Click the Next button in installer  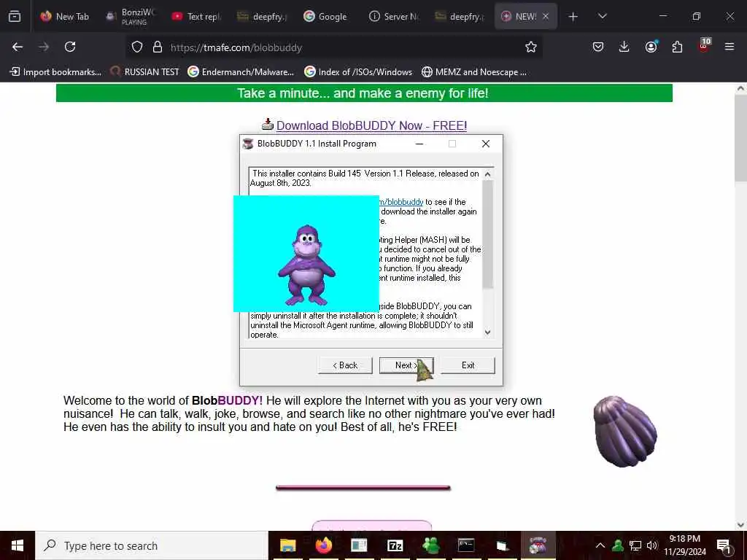point(406,365)
